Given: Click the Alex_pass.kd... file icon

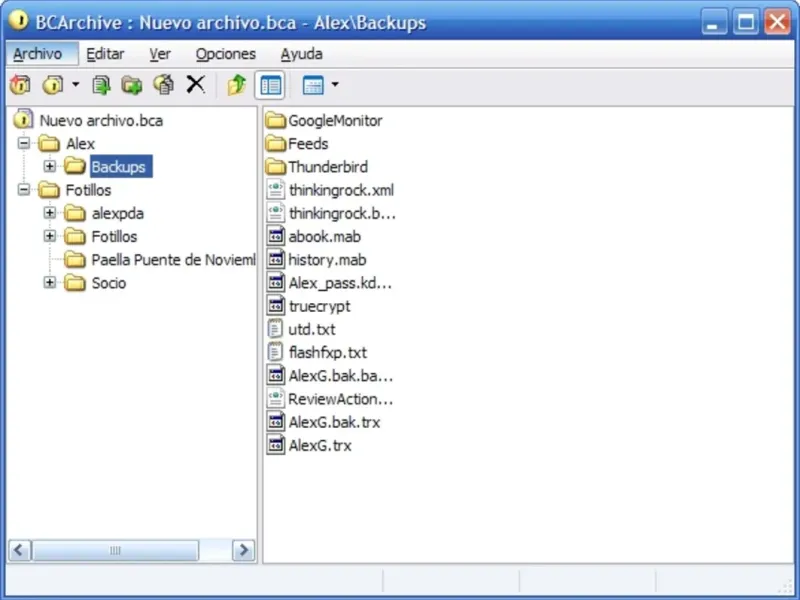Looking at the screenshot, I should pos(276,283).
